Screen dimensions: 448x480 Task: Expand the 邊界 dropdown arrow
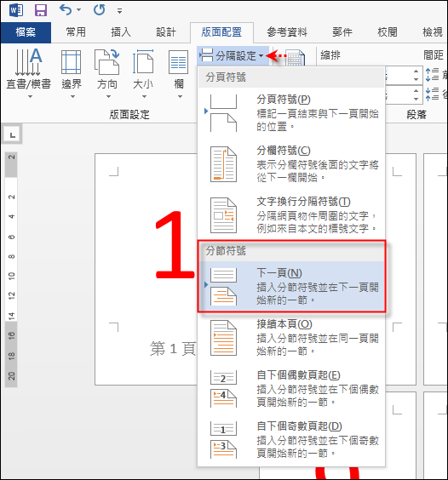72,97
